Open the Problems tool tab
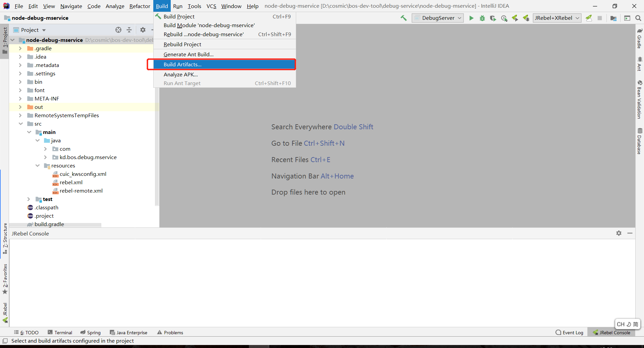644x348 pixels. (x=170, y=332)
